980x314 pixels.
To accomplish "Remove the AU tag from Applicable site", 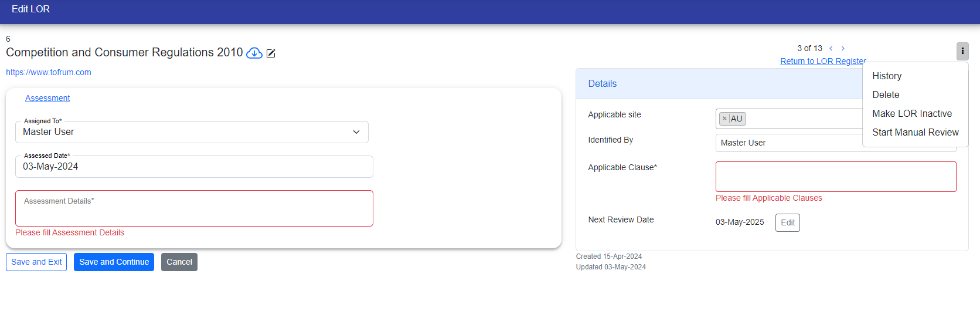I will click(724, 119).
